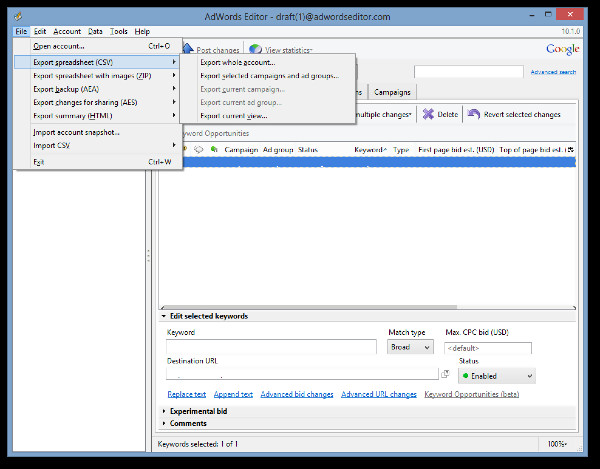Open the Status Enabled dropdown
The height and width of the screenshot is (469, 600).
pos(497,376)
